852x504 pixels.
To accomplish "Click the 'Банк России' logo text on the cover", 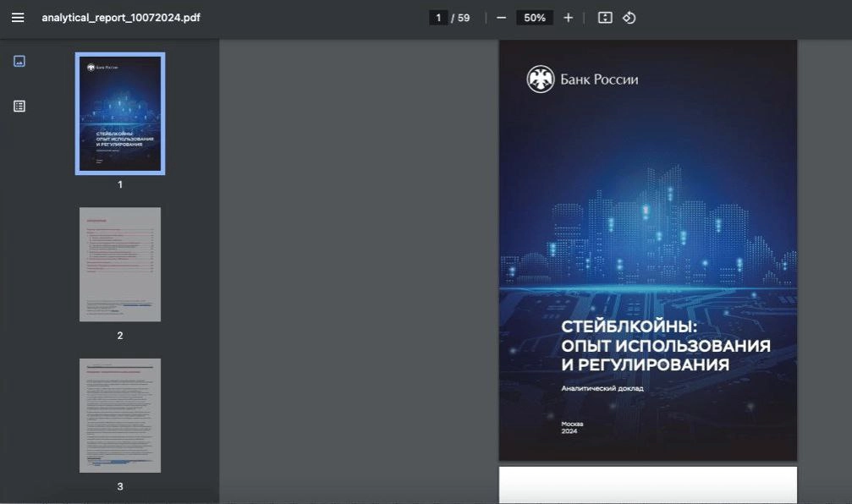I will pos(599,79).
